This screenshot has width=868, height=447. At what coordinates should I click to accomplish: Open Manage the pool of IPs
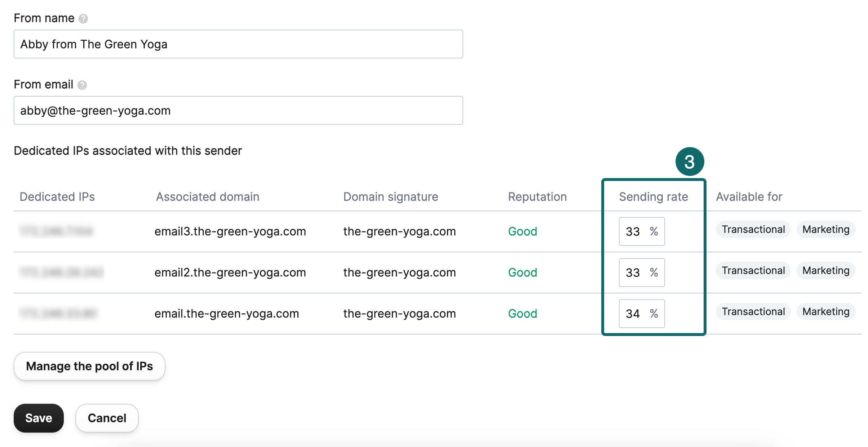89,366
